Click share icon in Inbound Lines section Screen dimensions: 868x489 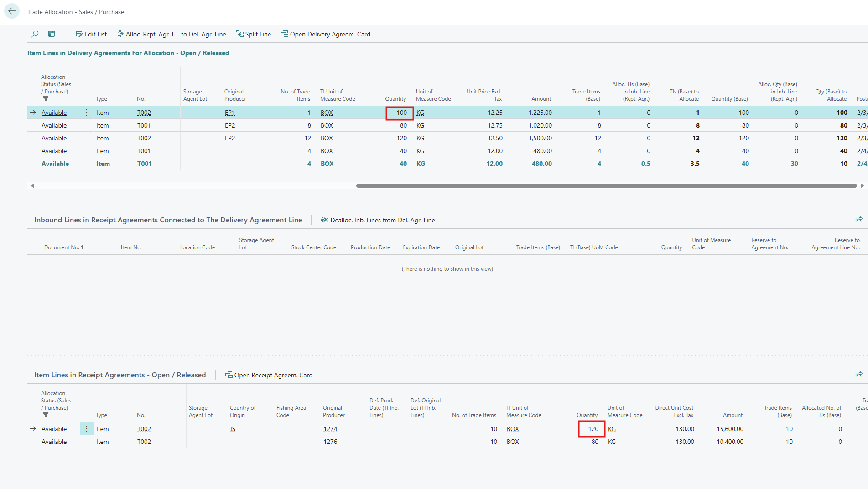pos(859,220)
